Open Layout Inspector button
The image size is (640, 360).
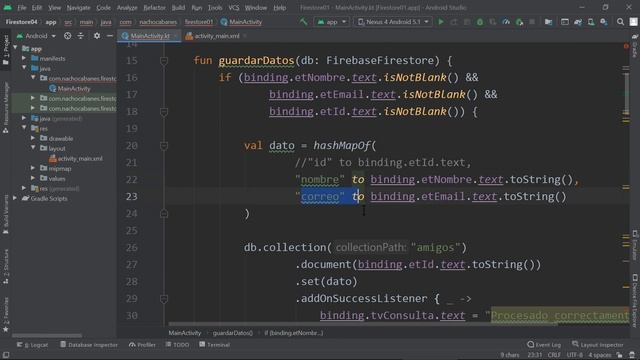(x=598, y=345)
